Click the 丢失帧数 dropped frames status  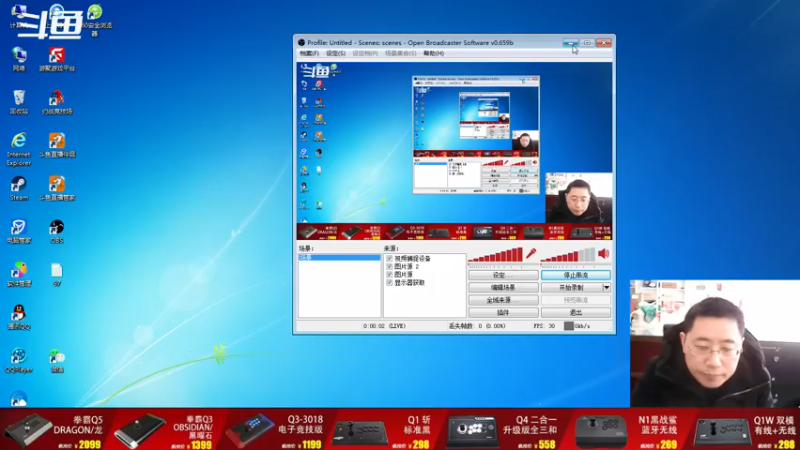pyautogui.click(x=478, y=326)
